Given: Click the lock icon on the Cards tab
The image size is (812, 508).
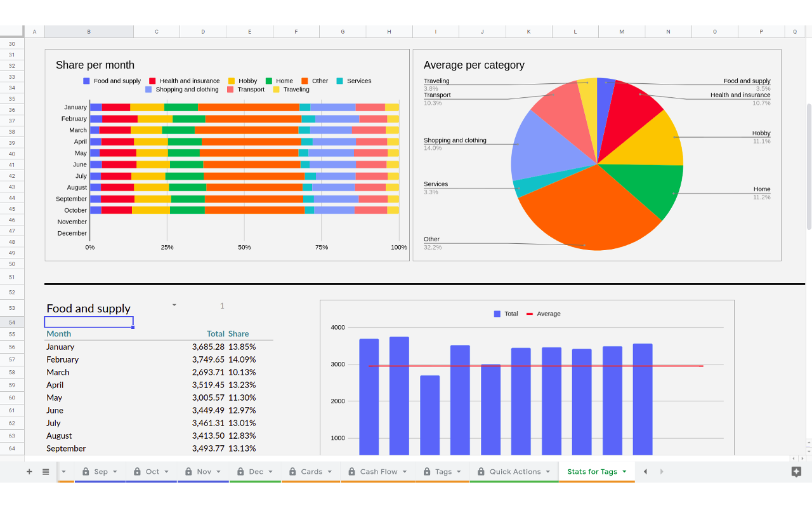Looking at the screenshot, I should tap(294, 471).
